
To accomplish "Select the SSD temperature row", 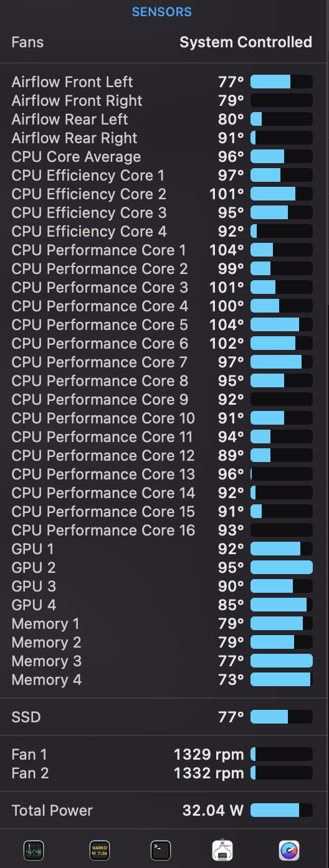I will (x=162, y=717).
